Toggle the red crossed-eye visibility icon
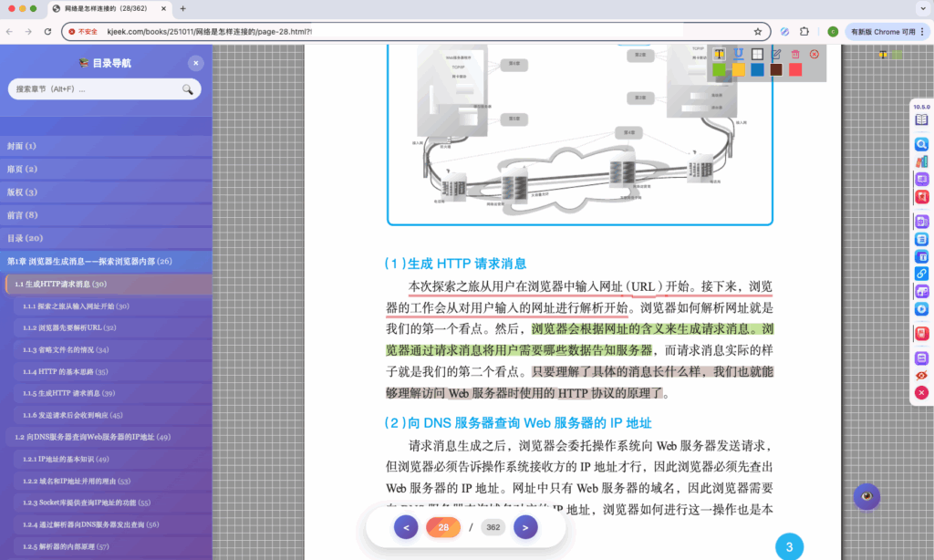Image resolution: width=934 pixels, height=560 pixels. [921, 375]
